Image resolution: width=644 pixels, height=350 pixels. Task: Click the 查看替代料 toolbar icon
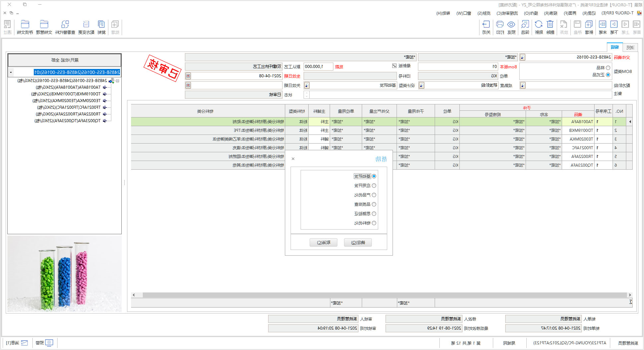point(65,27)
